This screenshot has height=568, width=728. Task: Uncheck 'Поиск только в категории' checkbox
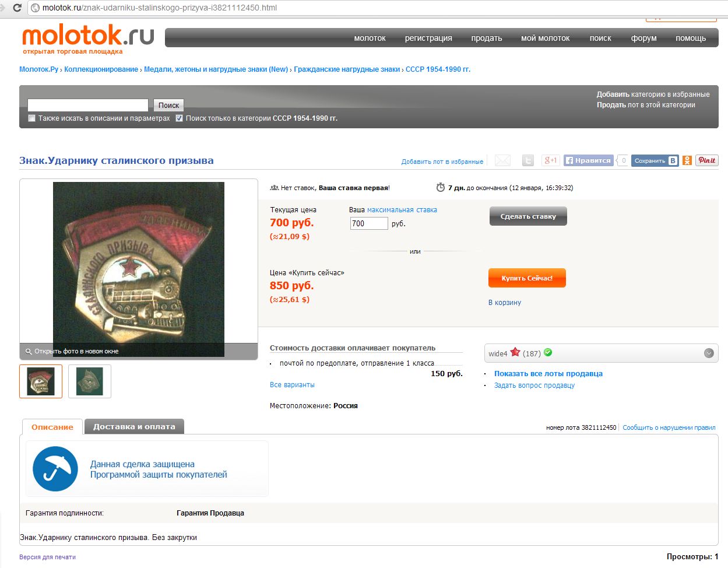click(179, 118)
